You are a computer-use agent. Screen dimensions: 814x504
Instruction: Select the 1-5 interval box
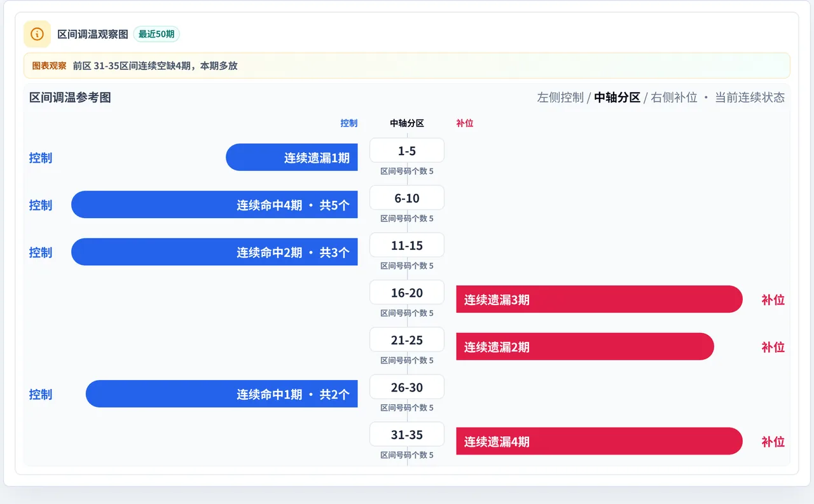click(407, 151)
